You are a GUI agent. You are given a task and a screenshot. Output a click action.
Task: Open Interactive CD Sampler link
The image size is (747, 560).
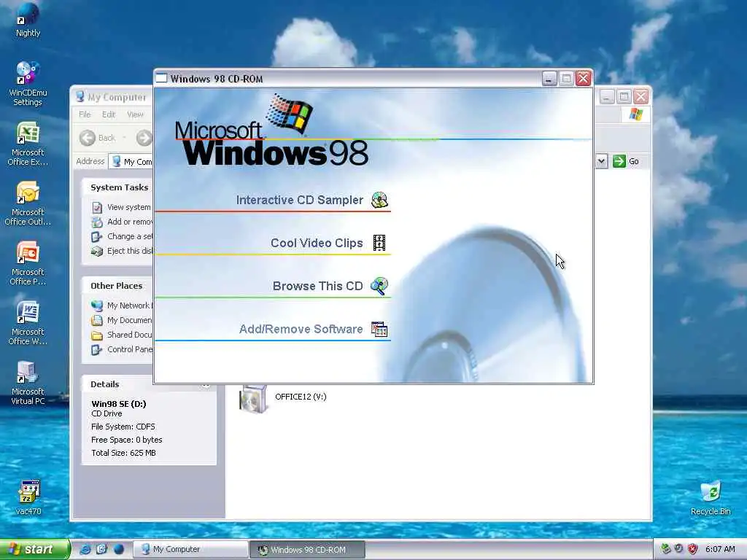[300, 200]
